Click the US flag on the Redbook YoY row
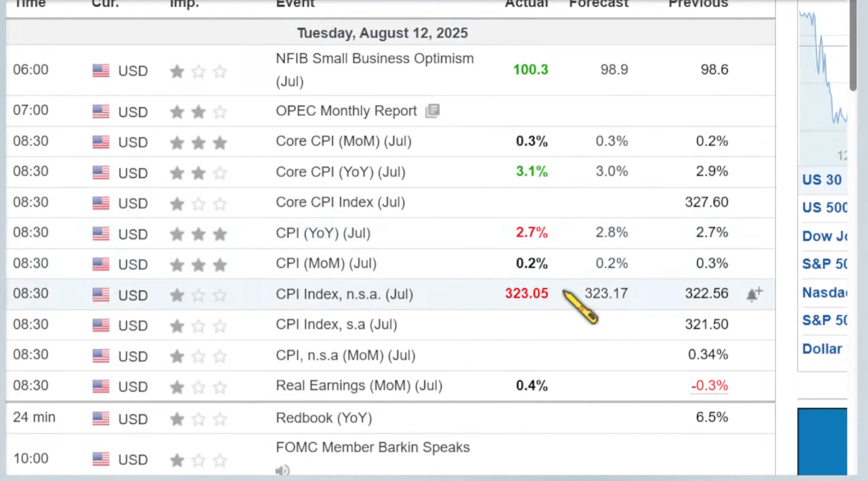This screenshot has height=481, width=868. 101,418
